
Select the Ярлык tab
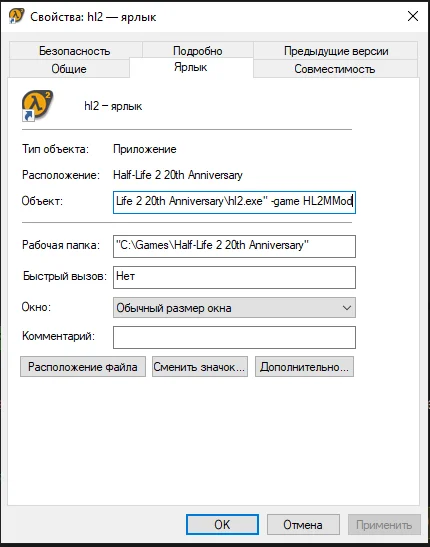[x=191, y=67]
